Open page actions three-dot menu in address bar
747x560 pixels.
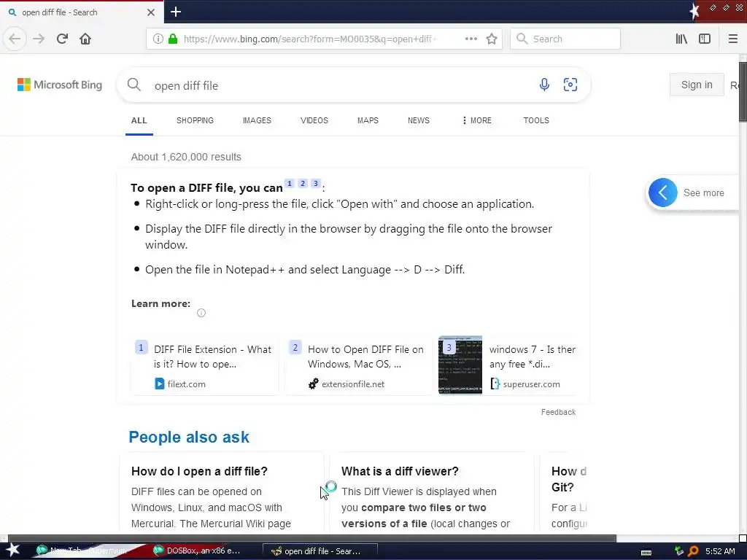[x=471, y=39]
